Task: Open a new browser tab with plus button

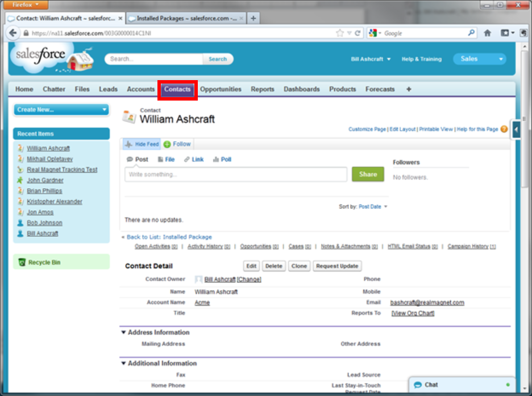Action: pos(253,18)
